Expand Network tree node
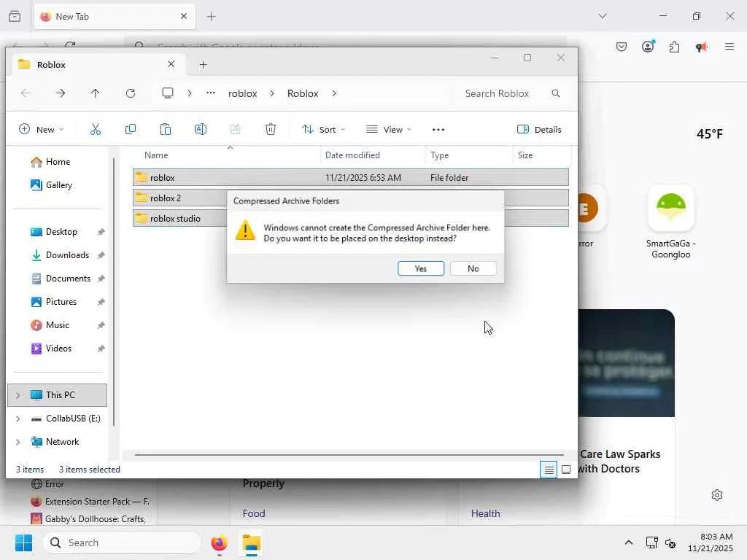 (x=18, y=442)
